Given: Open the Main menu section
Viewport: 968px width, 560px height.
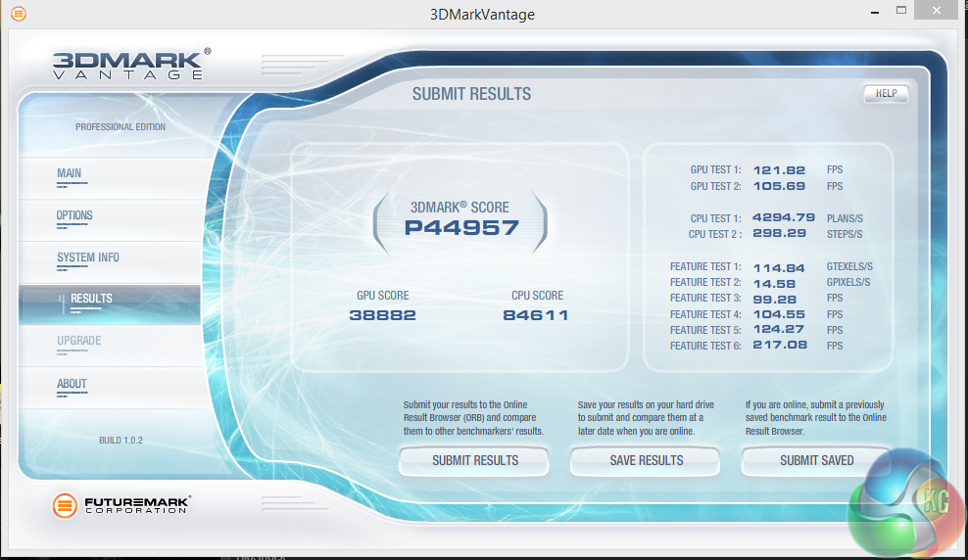Looking at the screenshot, I should pyautogui.click(x=111, y=177).
